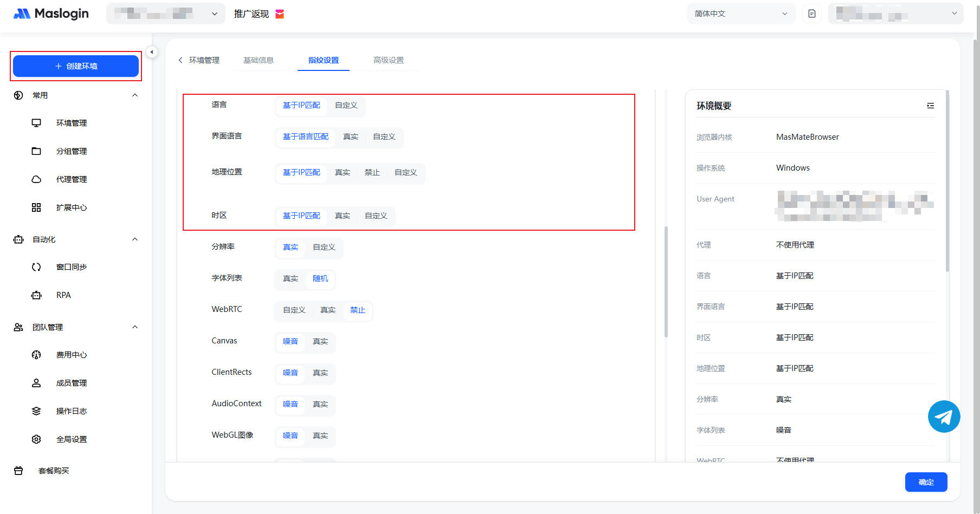Set 分辨率 to 自定义
The image size is (980, 514).
tap(324, 247)
